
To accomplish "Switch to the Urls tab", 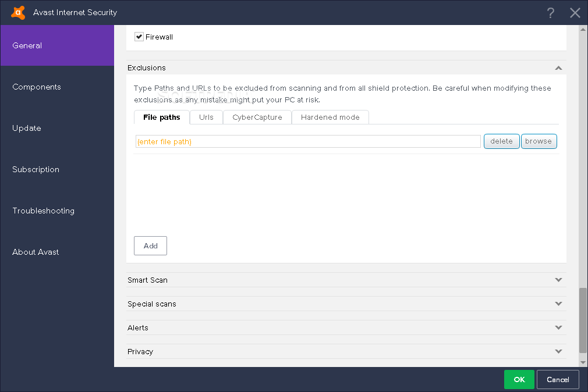I will (206, 117).
